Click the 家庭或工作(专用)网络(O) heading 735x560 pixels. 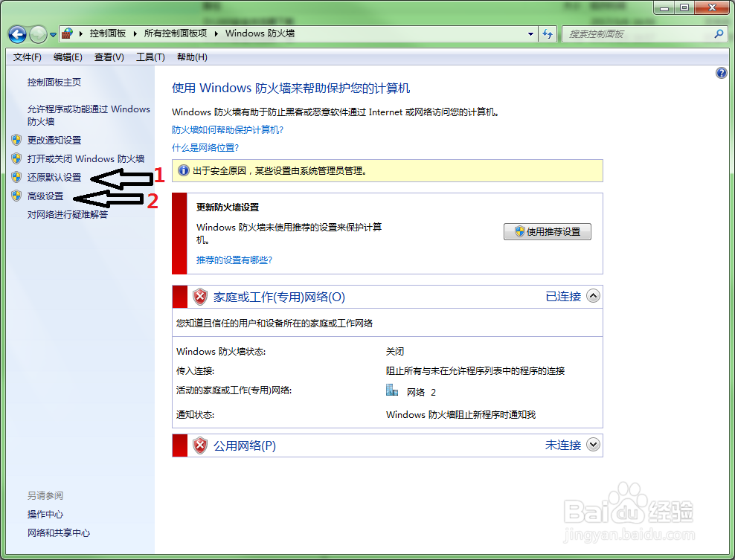[x=279, y=297]
